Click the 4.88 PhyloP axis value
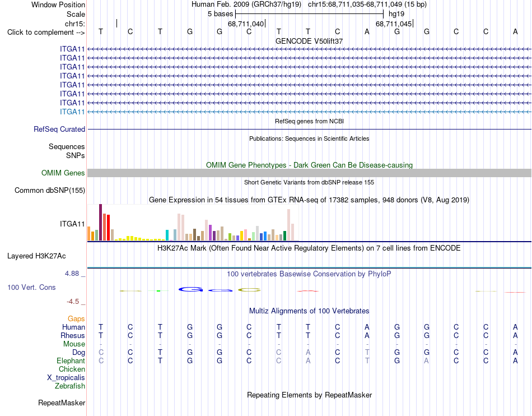532x416 pixels. tap(72, 274)
